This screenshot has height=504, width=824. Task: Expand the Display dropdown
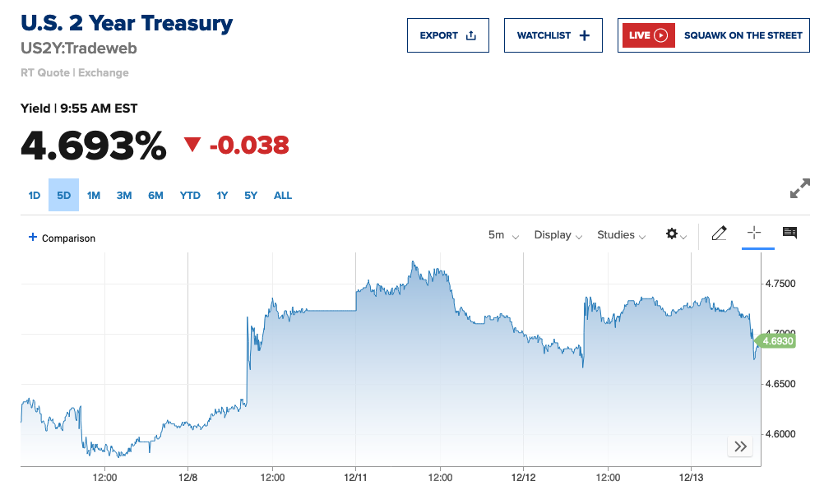558,235
